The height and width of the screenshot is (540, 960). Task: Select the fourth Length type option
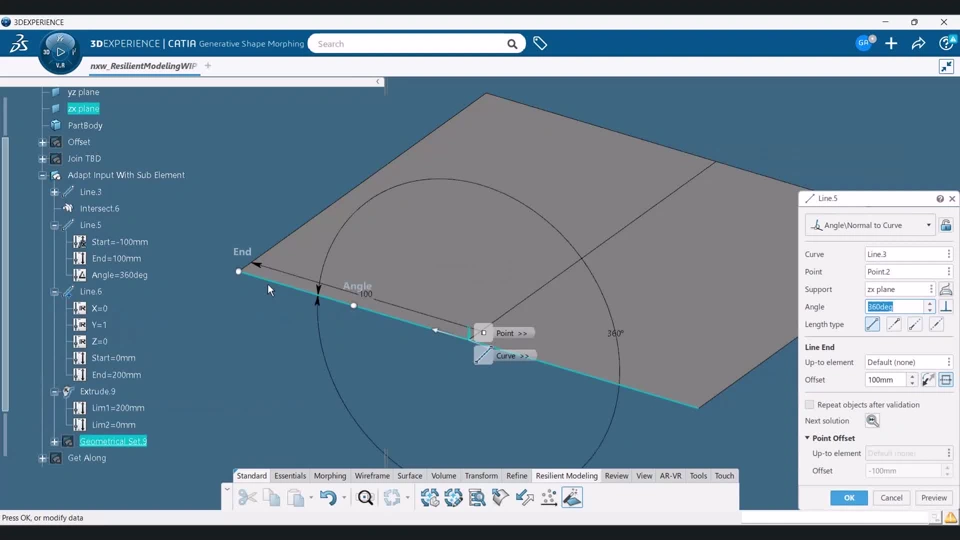click(936, 324)
